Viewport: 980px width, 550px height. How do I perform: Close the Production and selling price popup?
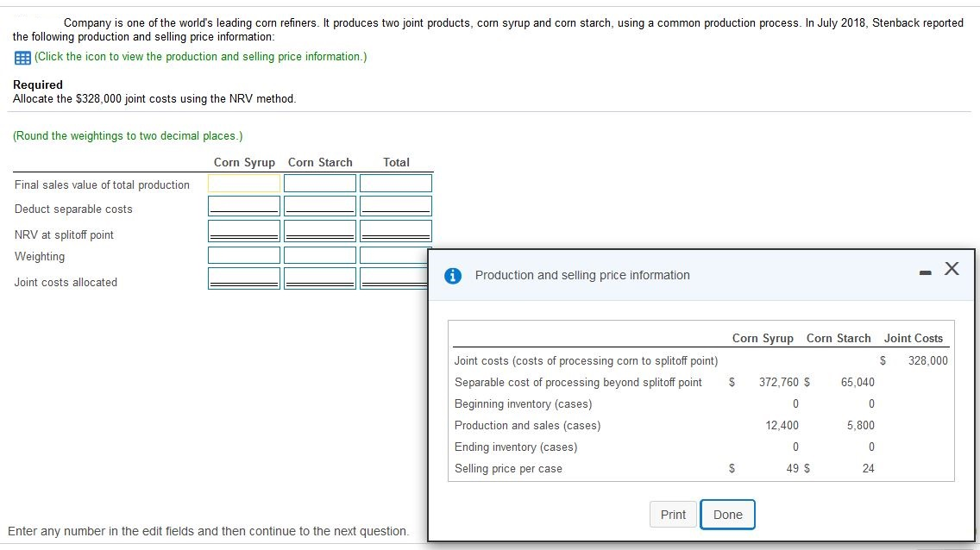coord(952,268)
